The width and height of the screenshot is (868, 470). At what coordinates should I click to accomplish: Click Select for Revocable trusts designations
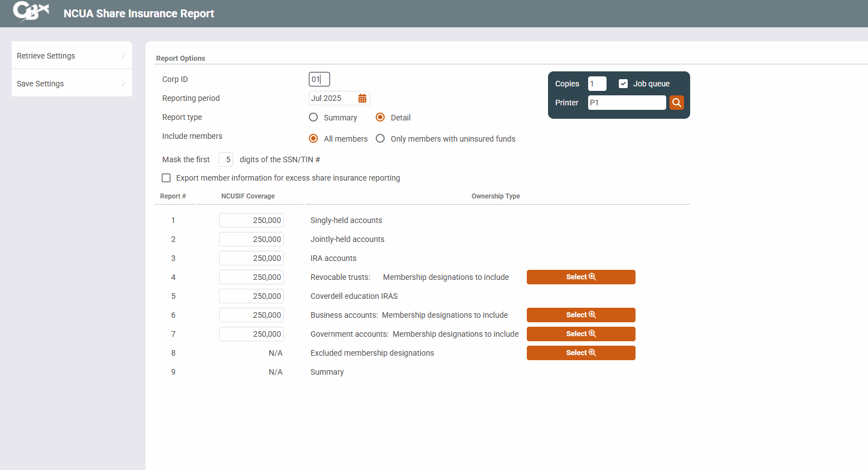point(581,277)
